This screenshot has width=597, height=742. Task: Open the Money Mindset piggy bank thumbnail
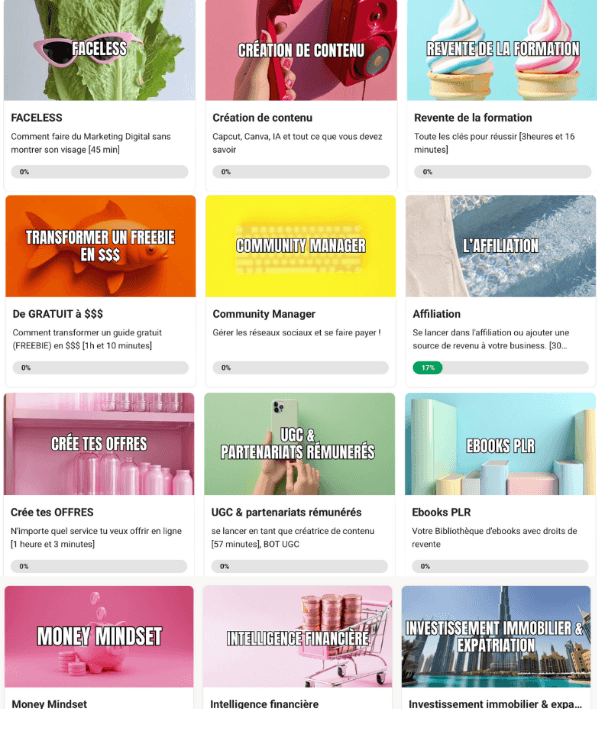[99, 636]
